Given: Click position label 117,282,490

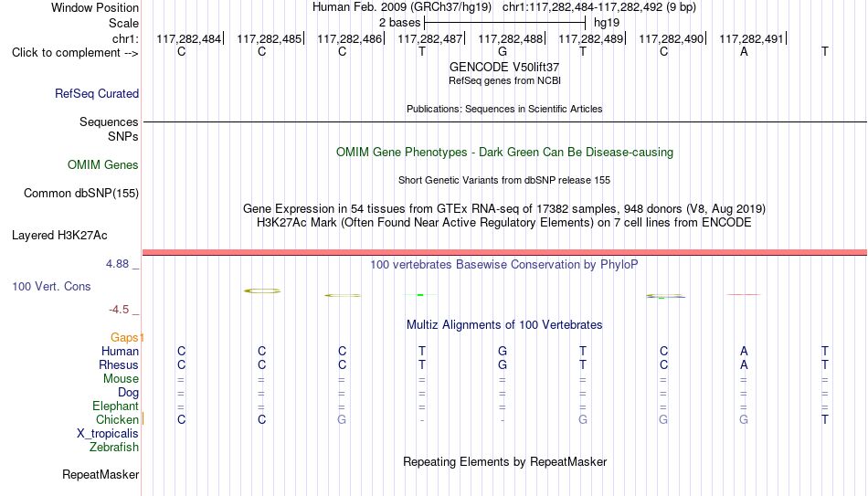Looking at the screenshot, I should [672, 38].
